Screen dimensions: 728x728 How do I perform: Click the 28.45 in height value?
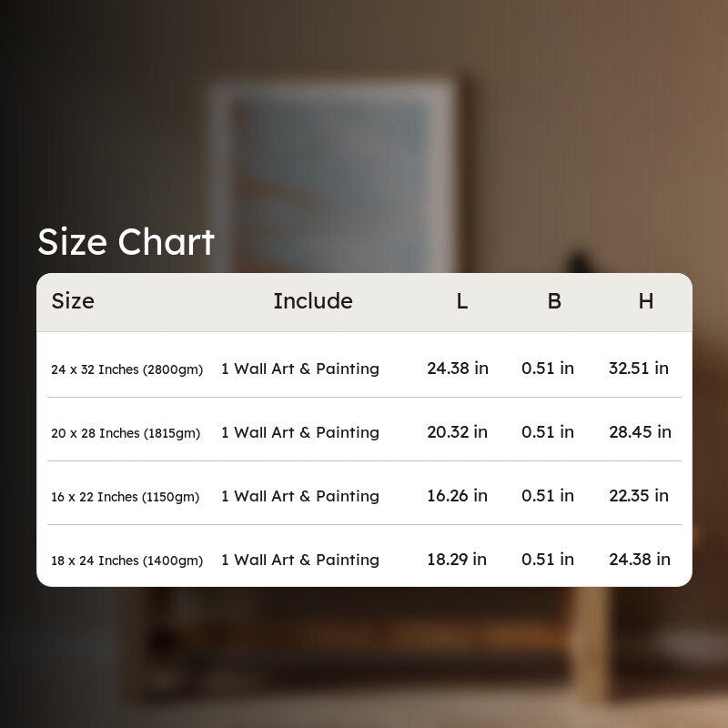point(641,431)
